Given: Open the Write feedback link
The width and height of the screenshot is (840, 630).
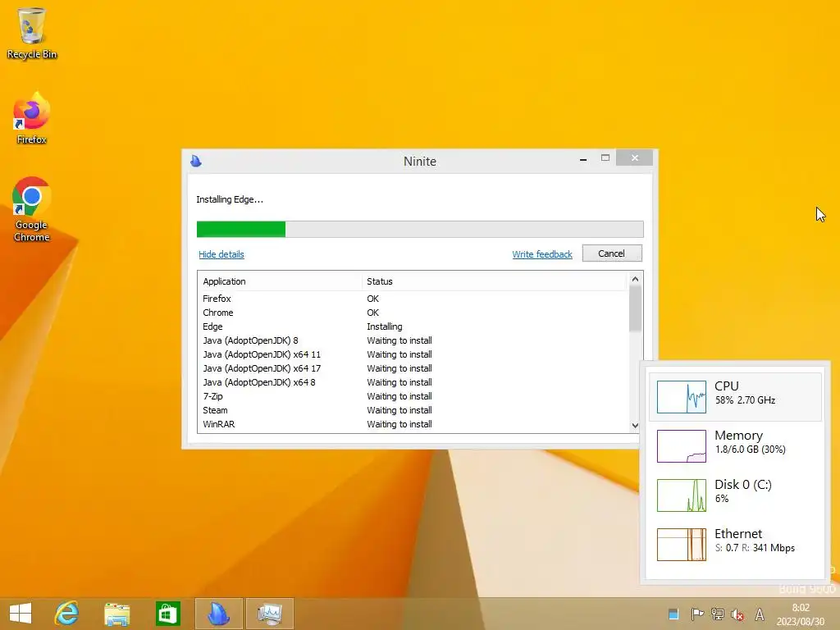Looking at the screenshot, I should (542, 254).
